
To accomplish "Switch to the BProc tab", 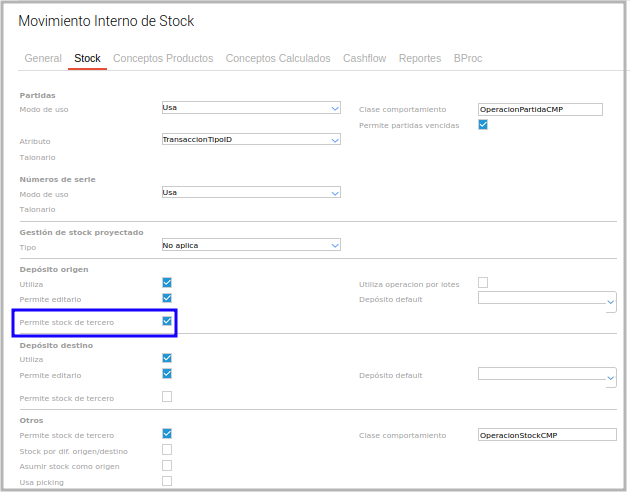I will pos(468,59).
